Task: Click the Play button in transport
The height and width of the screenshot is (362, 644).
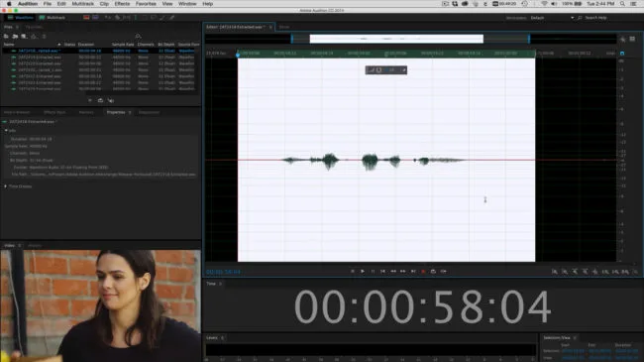Action: [x=363, y=272]
